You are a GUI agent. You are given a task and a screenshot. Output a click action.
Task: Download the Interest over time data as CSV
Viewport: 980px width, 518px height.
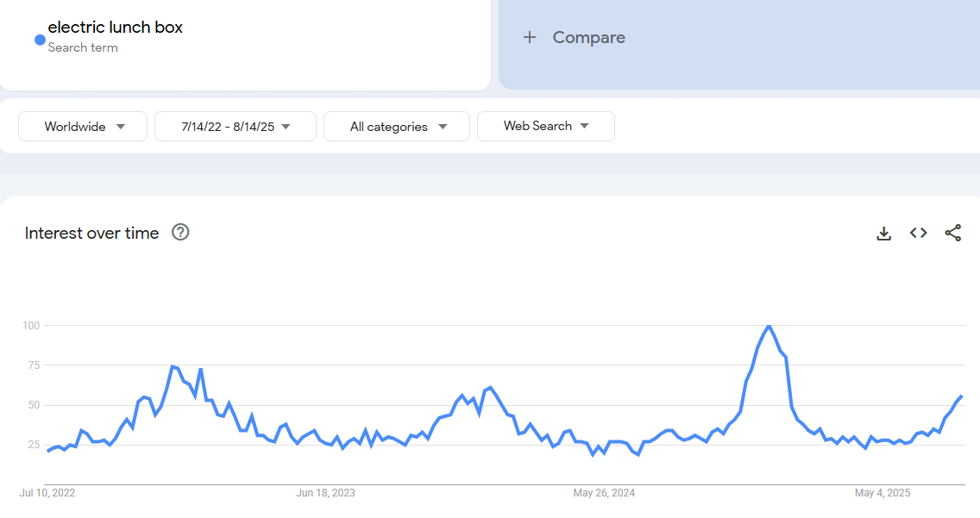click(x=883, y=234)
